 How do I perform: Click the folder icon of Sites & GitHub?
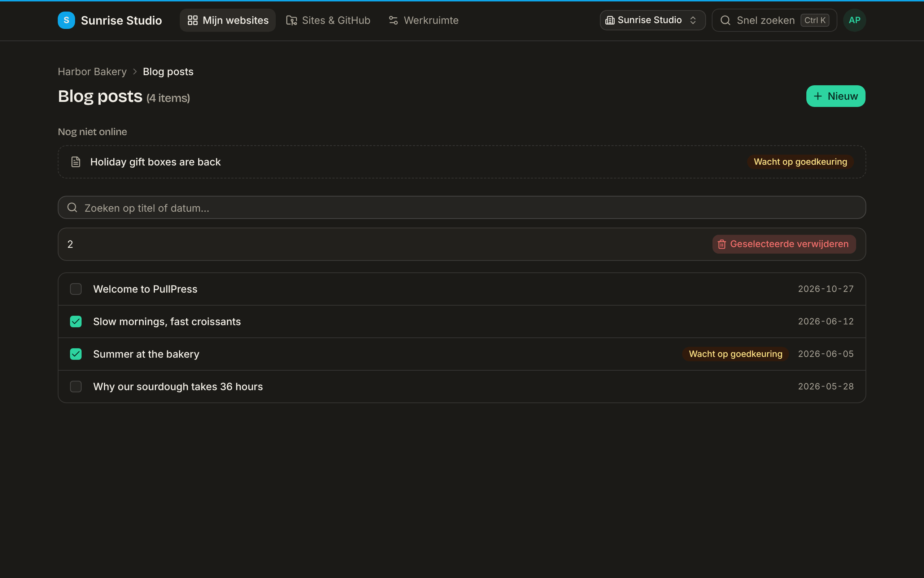(x=291, y=20)
